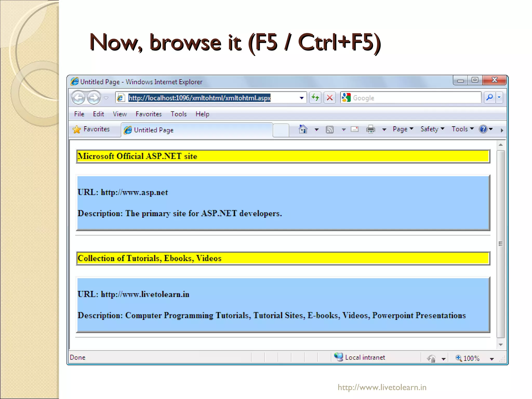The height and width of the screenshot is (399, 532).
Task: Click the primary site for ASP.NET description
Action: (x=180, y=213)
